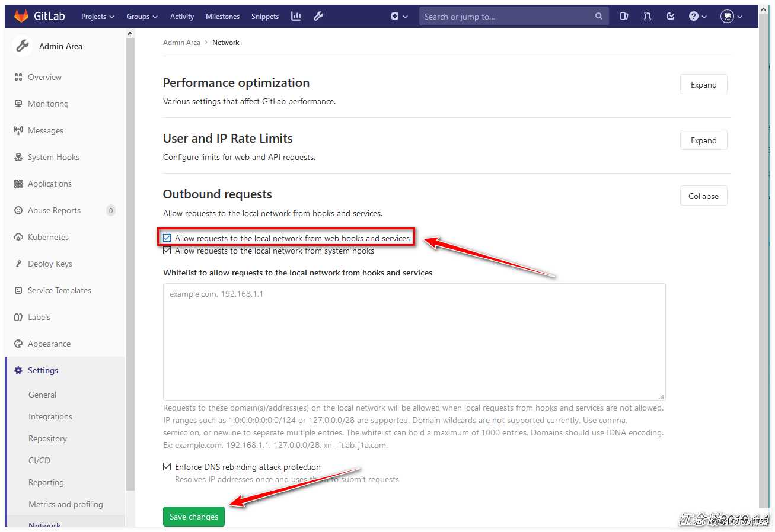Expand the User and IP Rate Limits section
This screenshot has height=532, width=775.
pos(703,140)
